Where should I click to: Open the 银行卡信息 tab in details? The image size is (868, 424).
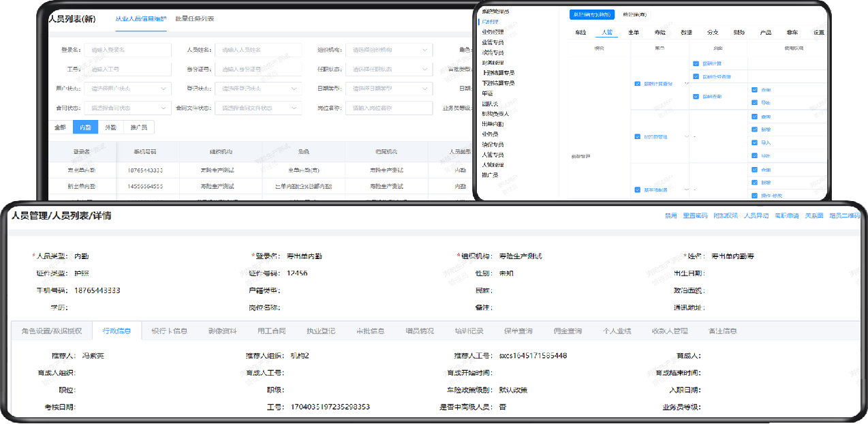(x=169, y=331)
